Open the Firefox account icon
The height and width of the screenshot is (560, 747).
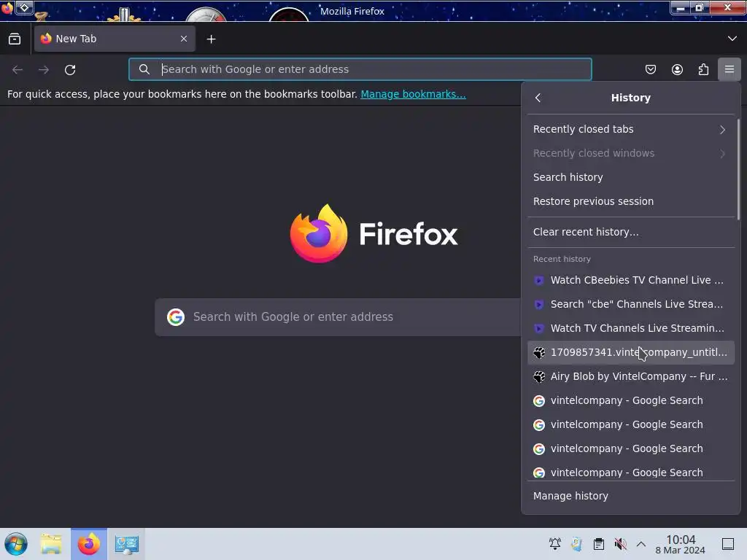677,69
